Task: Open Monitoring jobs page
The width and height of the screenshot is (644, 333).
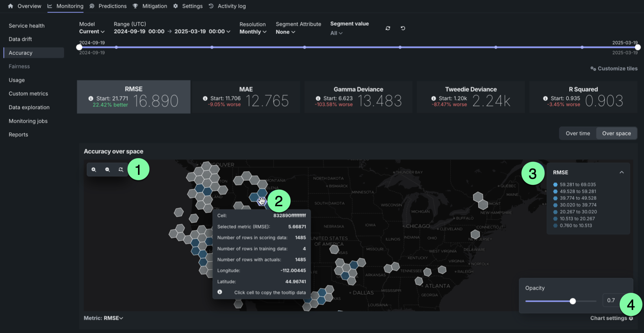Action: point(28,121)
